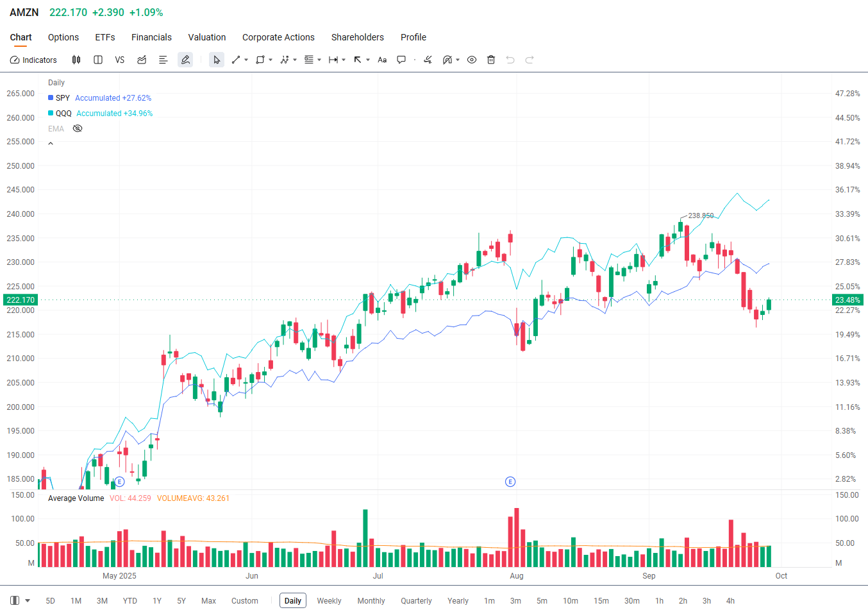Select the cursor selection tool
868x610 pixels.
216,60
